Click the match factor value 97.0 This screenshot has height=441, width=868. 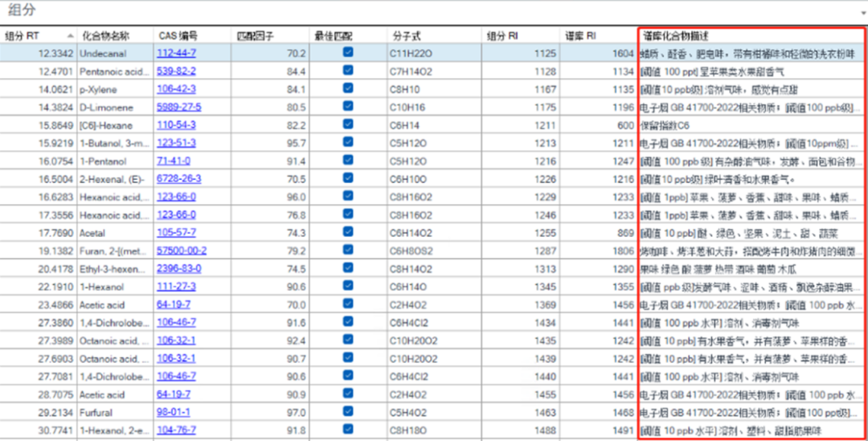point(296,413)
